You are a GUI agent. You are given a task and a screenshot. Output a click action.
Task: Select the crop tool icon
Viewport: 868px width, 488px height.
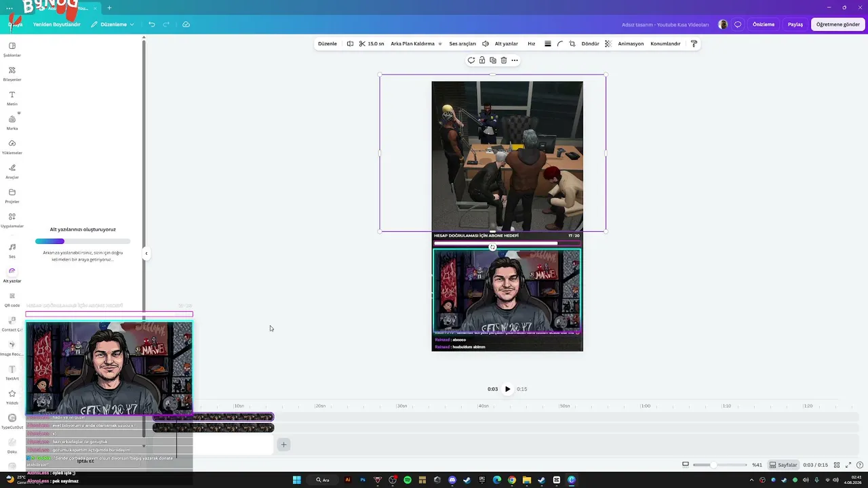coord(572,43)
